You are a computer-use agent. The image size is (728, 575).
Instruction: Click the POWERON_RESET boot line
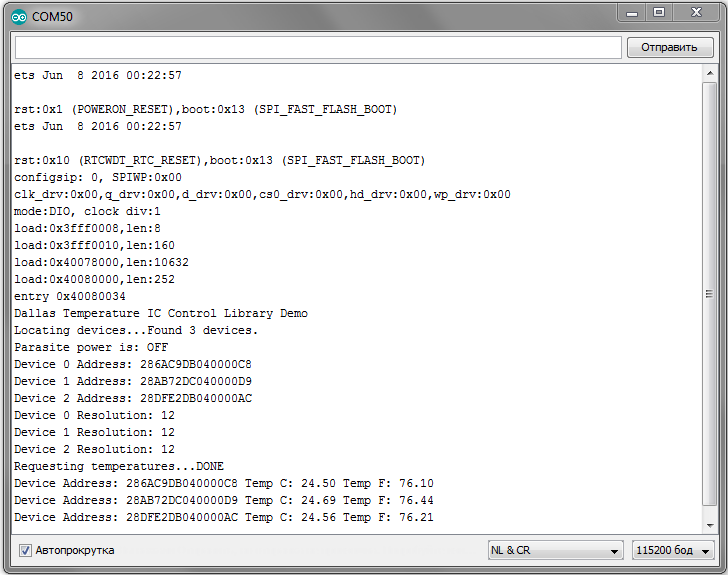206,110
